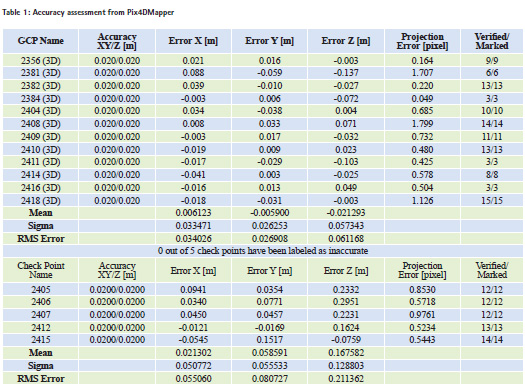
Task: Select GCP Sigma Error Z value 0.057343
Action: click(346, 226)
